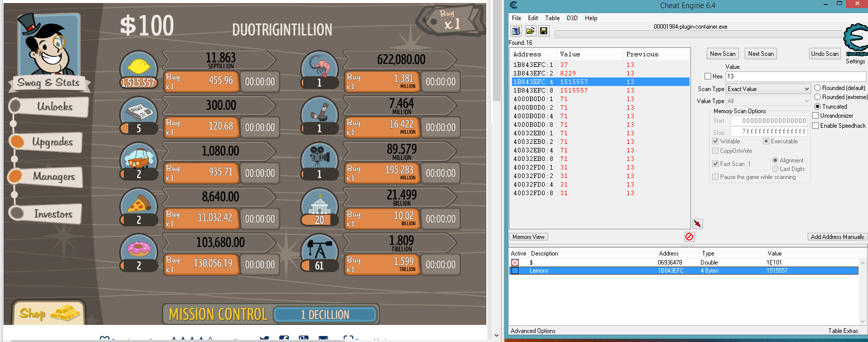Open the D3D menu
This screenshot has height=342, width=868.
(x=572, y=18)
